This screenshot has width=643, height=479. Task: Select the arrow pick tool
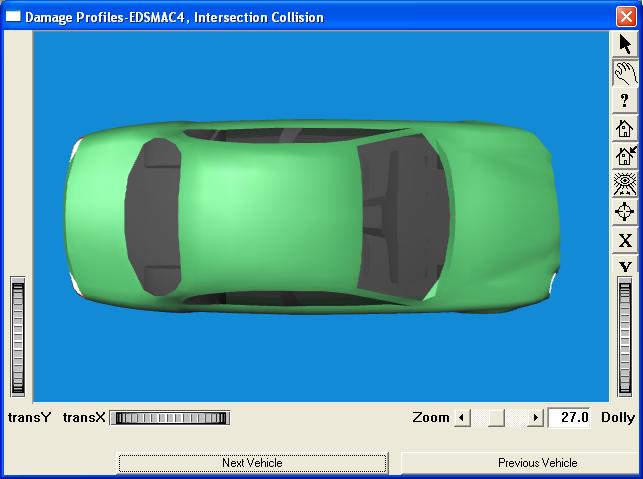point(625,45)
